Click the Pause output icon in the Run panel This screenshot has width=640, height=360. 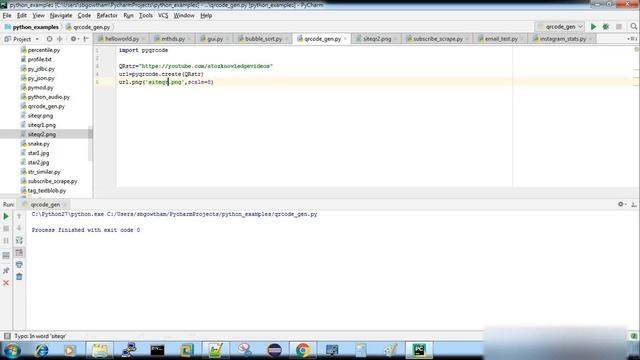[6, 241]
